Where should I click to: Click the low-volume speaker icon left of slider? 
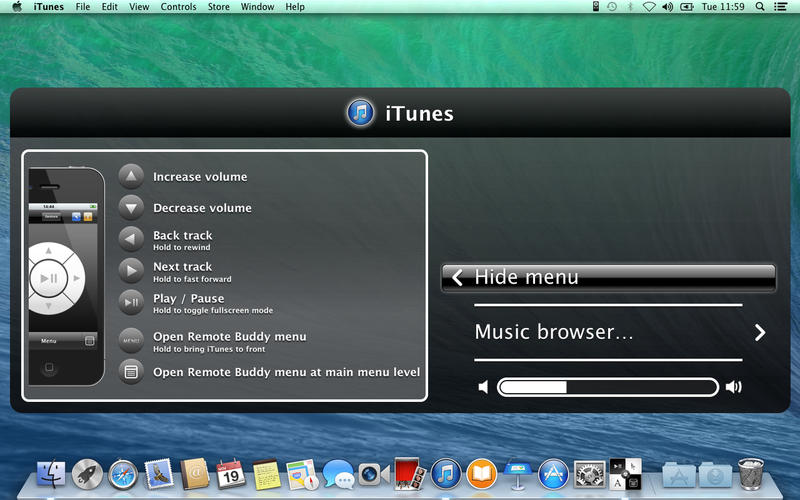tap(483, 387)
